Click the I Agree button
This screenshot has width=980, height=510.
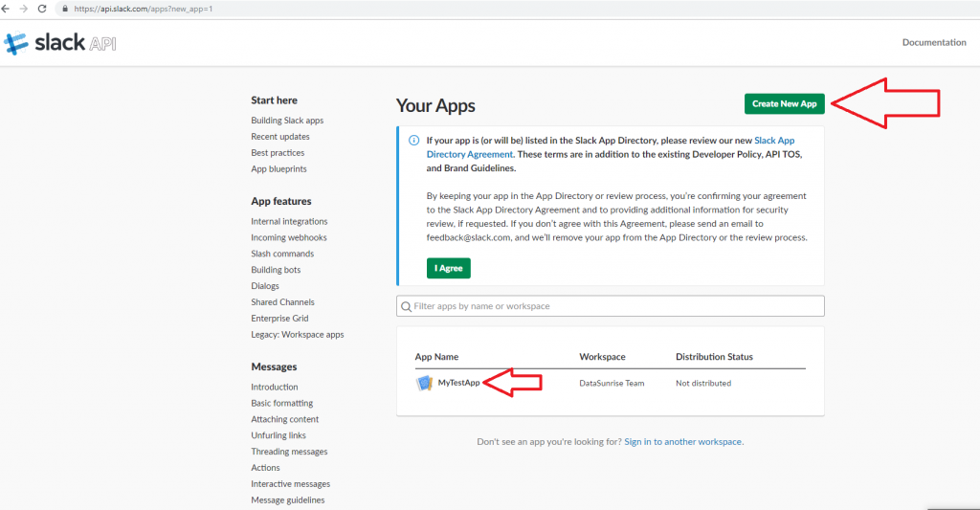tap(449, 268)
